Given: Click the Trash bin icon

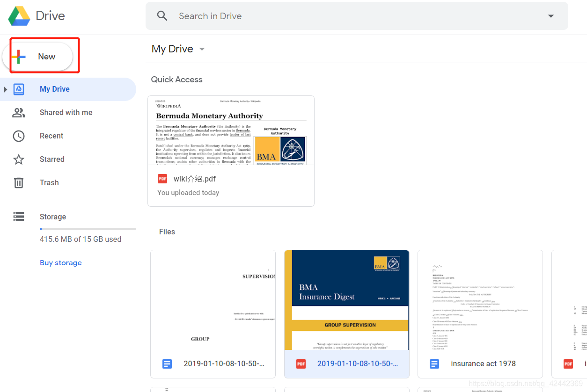Looking at the screenshot, I should coord(19,183).
